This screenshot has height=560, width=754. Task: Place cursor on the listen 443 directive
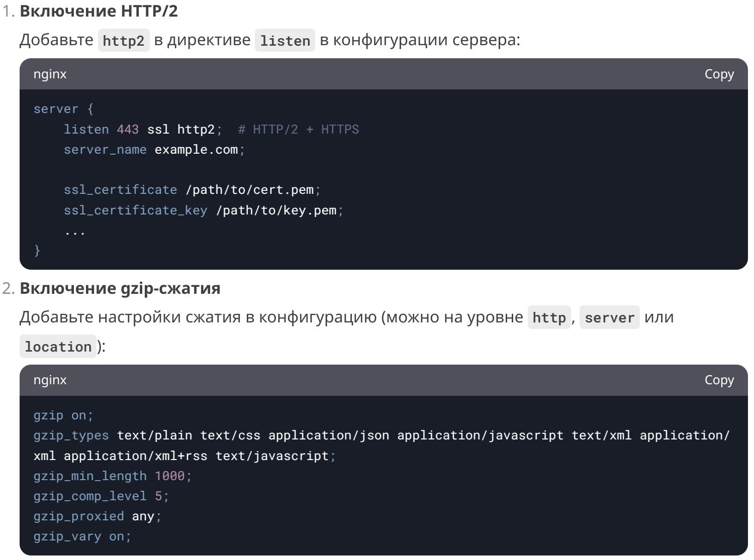click(x=101, y=130)
